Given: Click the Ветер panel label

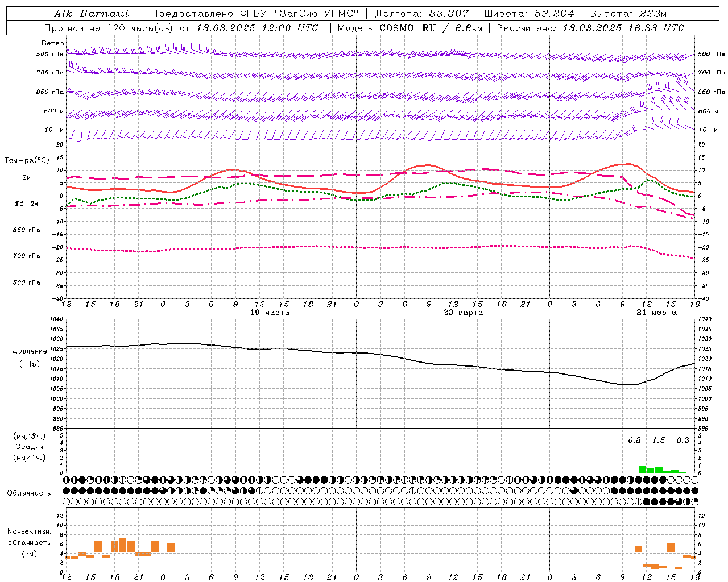Looking at the screenshot, I should pyautogui.click(x=52, y=43).
